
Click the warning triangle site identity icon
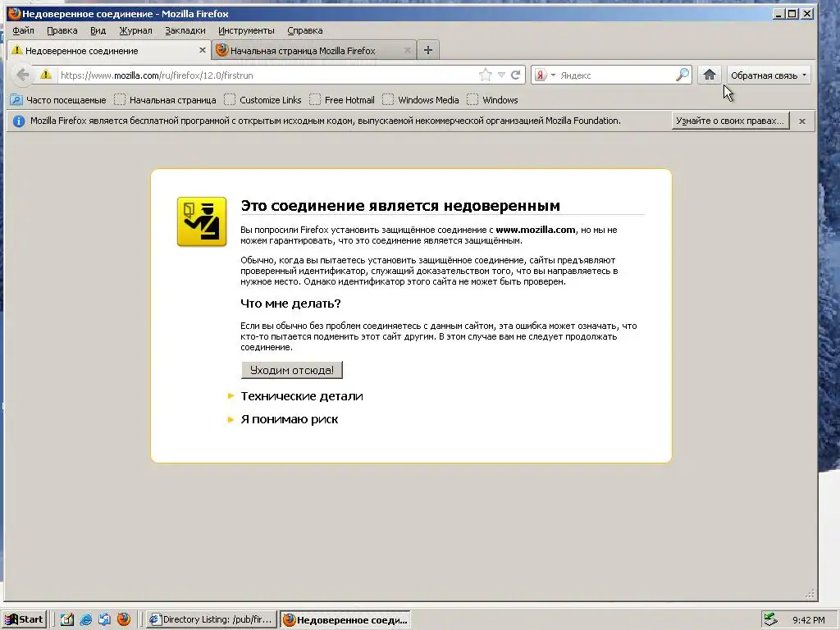click(x=46, y=75)
